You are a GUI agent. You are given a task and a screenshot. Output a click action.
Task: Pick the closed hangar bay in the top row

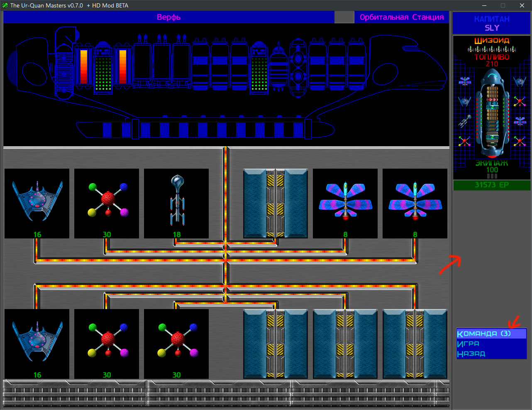click(276, 203)
